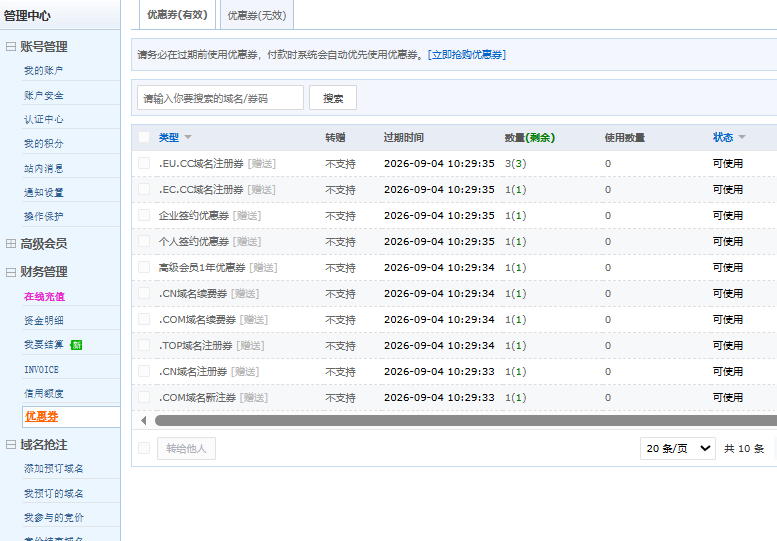Collapse the 域名抢注 section

[11, 444]
